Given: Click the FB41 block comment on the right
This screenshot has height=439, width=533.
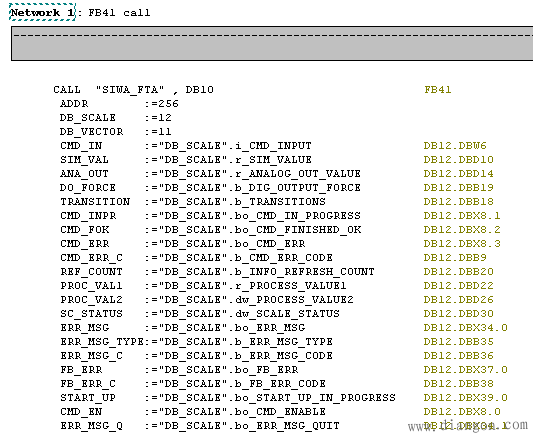Looking at the screenshot, I should (x=437, y=90).
